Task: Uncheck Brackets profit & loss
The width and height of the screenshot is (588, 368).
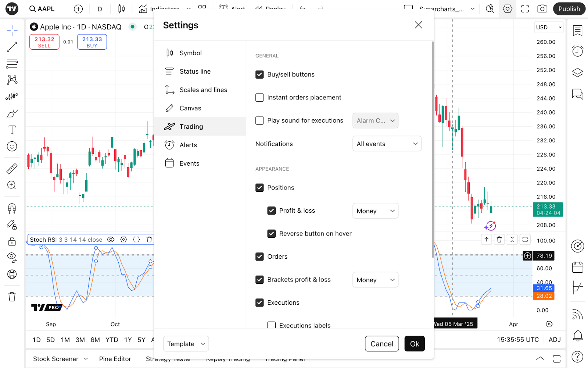Action: point(259,280)
